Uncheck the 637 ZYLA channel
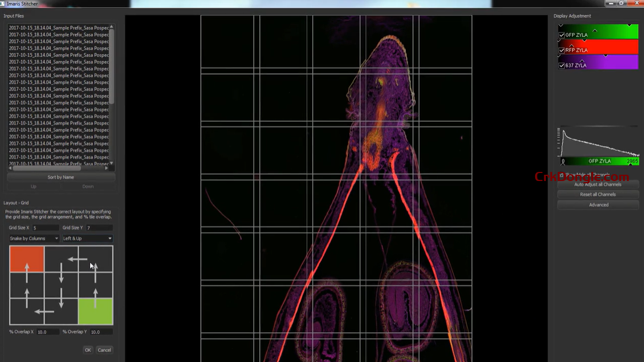The image size is (644, 362). (x=562, y=65)
